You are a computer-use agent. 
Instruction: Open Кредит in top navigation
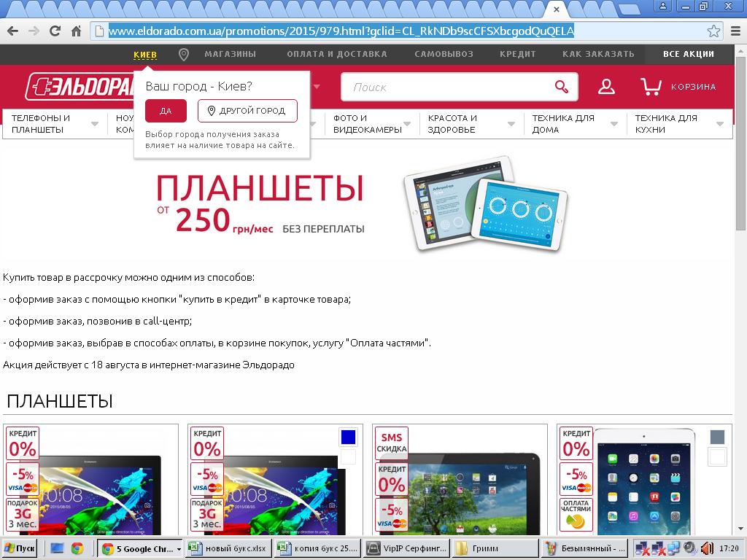click(517, 54)
